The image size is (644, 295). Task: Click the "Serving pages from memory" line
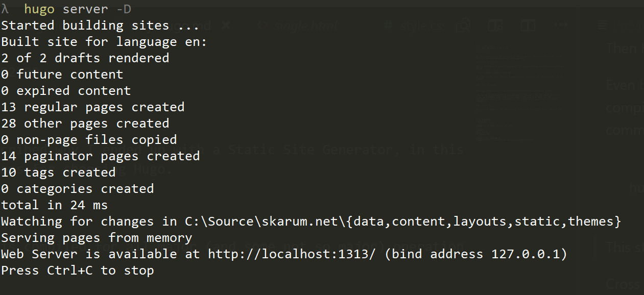coord(96,238)
